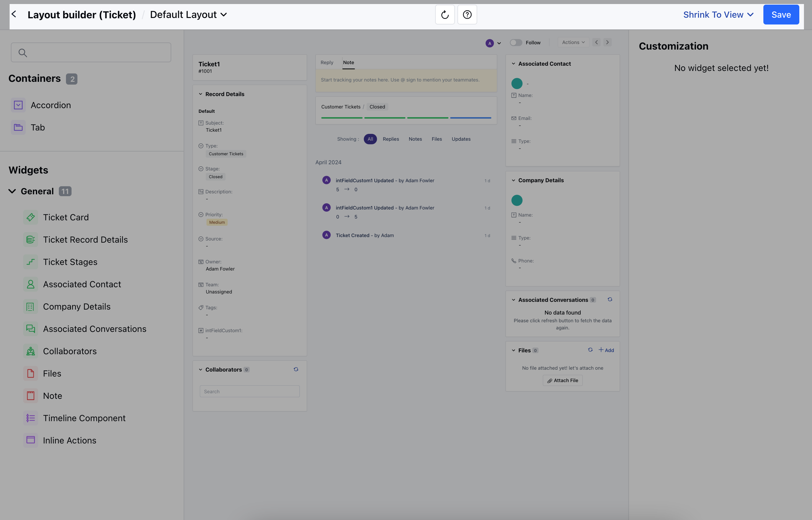Collapse the Company Details panel
Viewport: 812px width, 520px height.
tap(514, 180)
